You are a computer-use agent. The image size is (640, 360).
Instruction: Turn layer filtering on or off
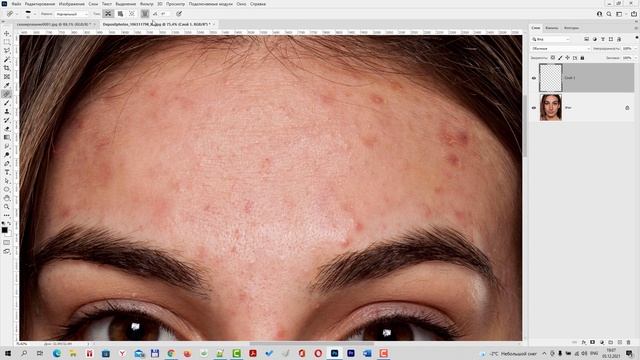[637, 38]
